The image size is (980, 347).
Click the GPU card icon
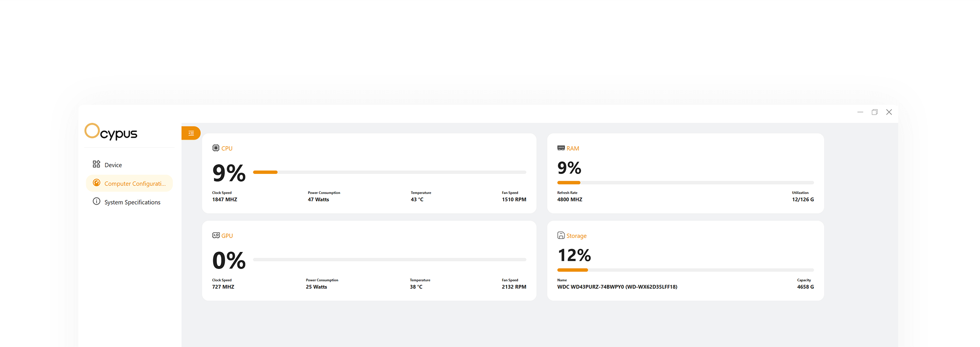pyautogui.click(x=216, y=235)
